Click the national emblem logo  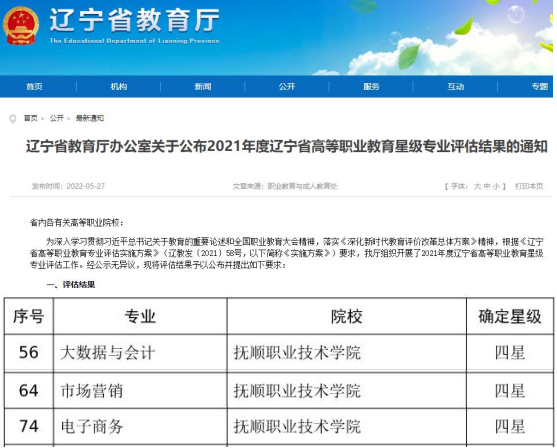coord(21,26)
